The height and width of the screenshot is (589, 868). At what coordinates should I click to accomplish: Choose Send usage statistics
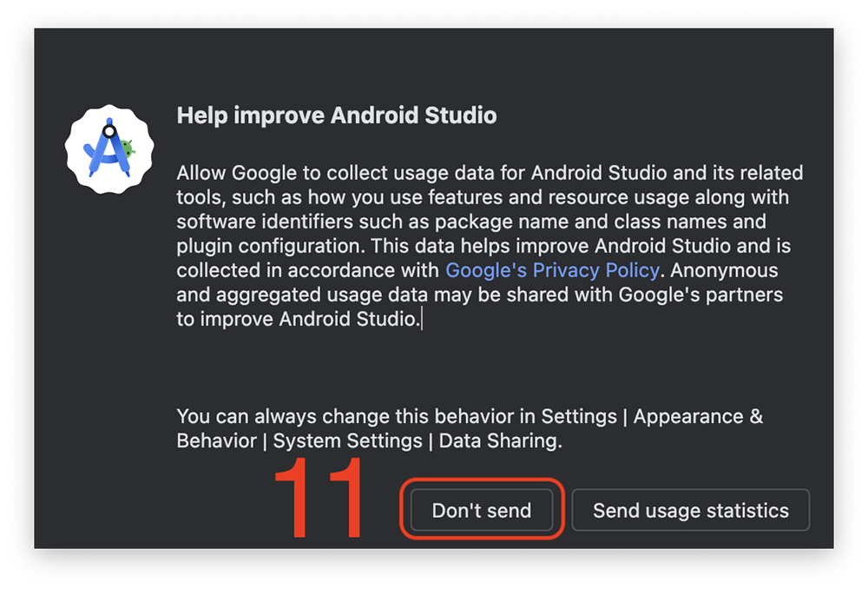pyautogui.click(x=690, y=511)
